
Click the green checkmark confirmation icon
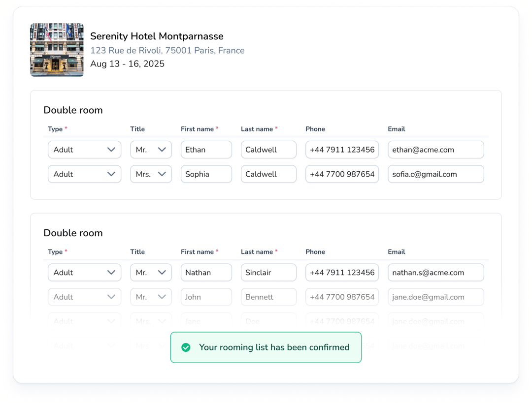coord(186,347)
